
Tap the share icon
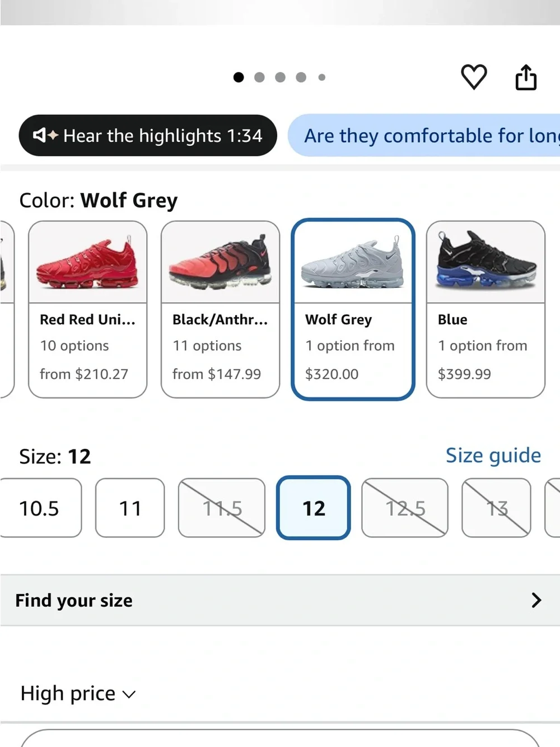(526, 77)
